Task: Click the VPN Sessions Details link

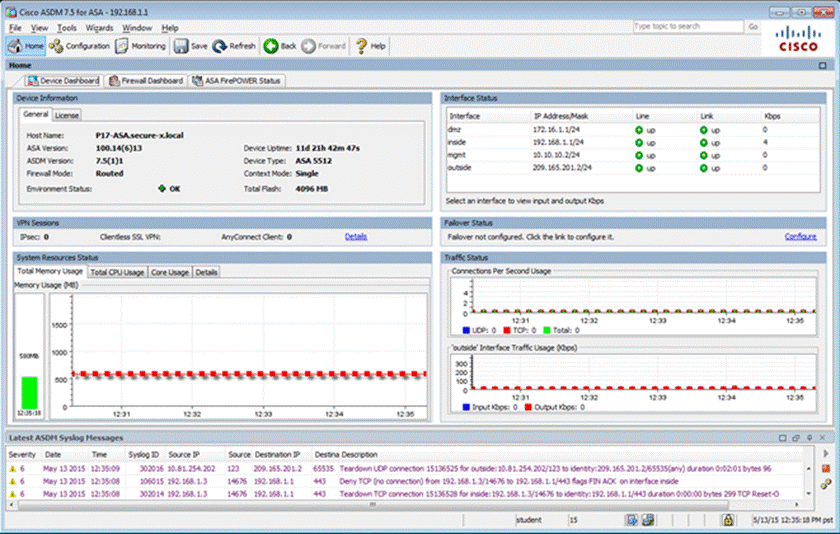Action: 356,237
